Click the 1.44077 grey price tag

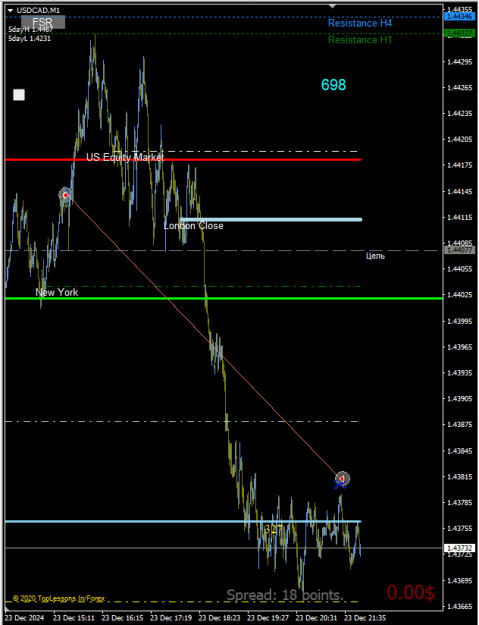point(459,250)
